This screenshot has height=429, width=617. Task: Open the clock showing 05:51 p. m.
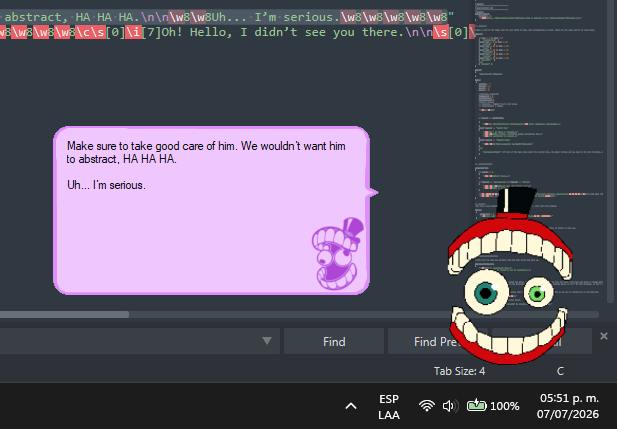(x=568, y=406)
